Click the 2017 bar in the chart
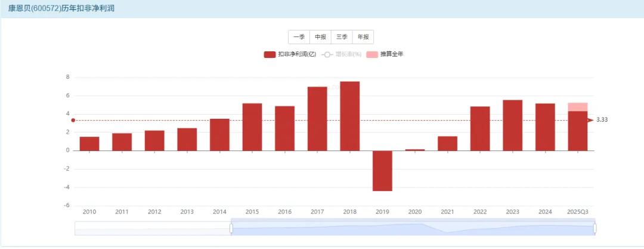 (x=317, y=119)
